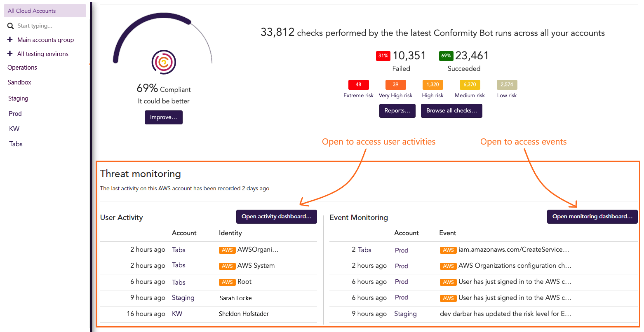Click Prod link for AWS Organizations event

401,266
